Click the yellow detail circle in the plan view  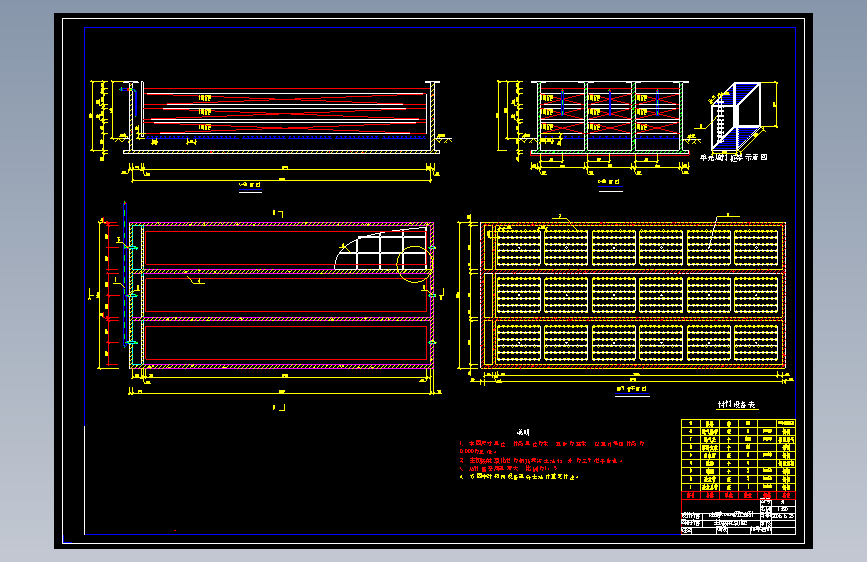tap(414, 264)
